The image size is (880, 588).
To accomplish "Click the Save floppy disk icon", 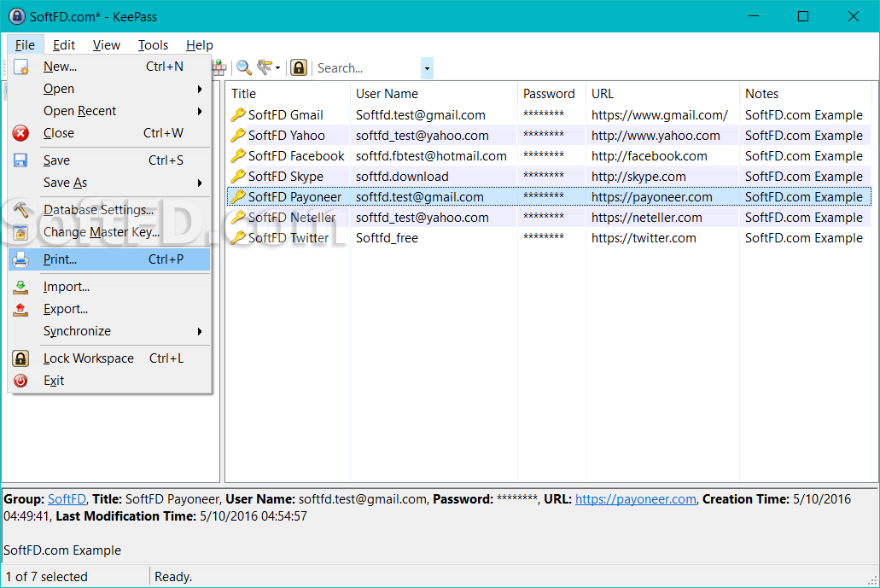I will pyautogui.click(x=20, y=160).
